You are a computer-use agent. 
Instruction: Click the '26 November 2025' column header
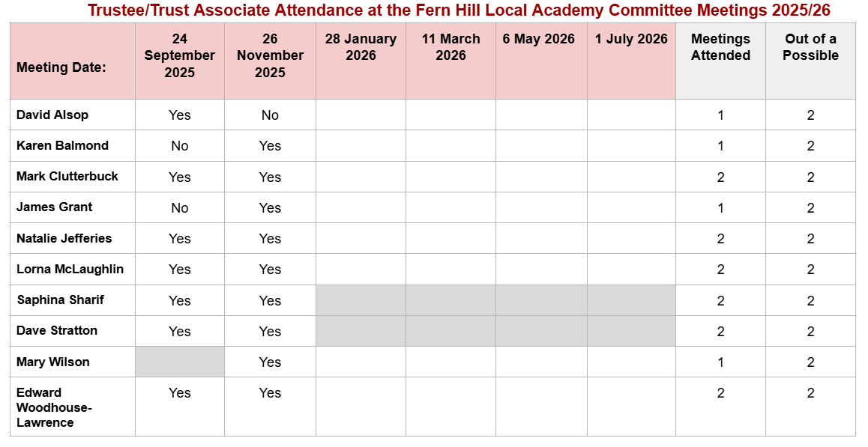pyautogui.click(x=270, y=55)
